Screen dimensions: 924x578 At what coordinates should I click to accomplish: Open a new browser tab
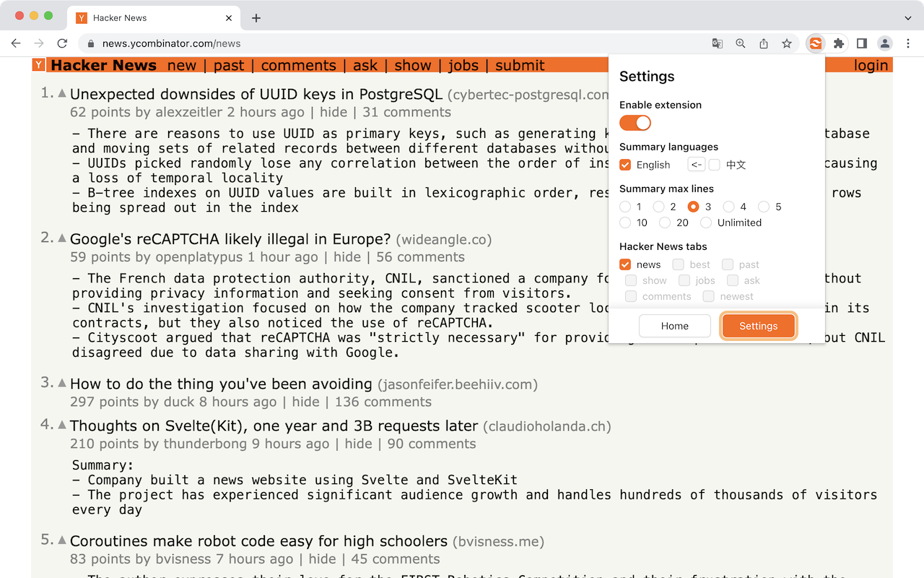[x=256, y=18]
